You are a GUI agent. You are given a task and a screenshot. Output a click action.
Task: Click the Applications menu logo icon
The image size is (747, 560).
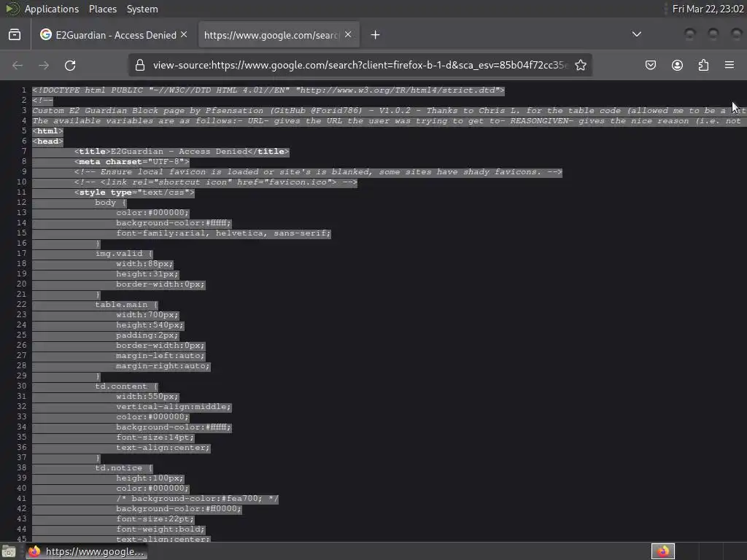[x=12, y=9]
